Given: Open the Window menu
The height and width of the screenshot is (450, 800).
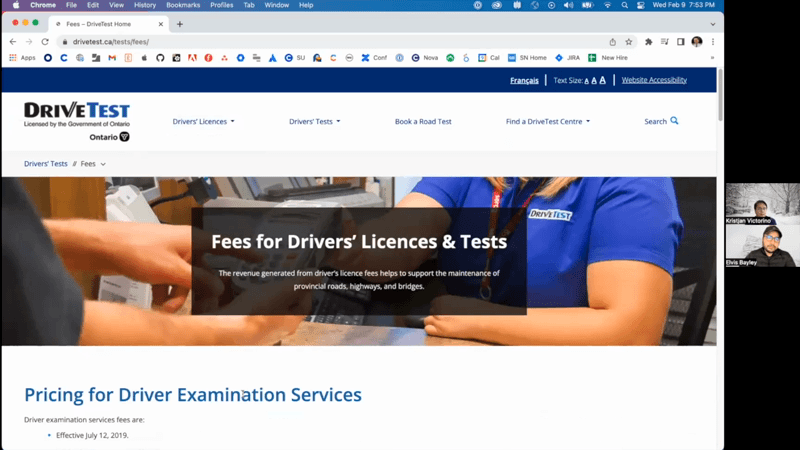Looking at the screenshot, I should tap(277, 5).
